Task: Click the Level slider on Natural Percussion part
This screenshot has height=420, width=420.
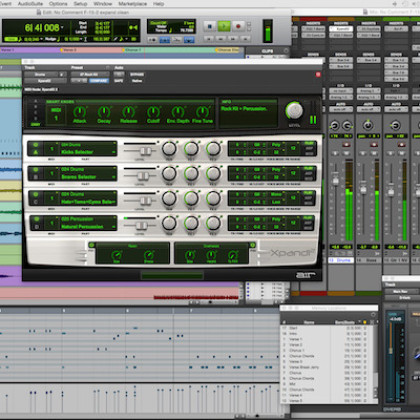Action: click(141, 225)
